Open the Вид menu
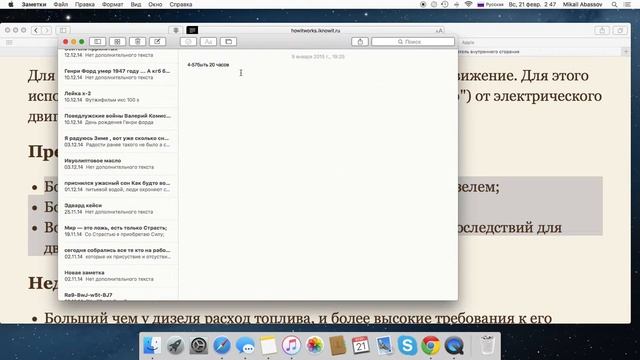This screenshot has width=640, height=360. [136, 4]
